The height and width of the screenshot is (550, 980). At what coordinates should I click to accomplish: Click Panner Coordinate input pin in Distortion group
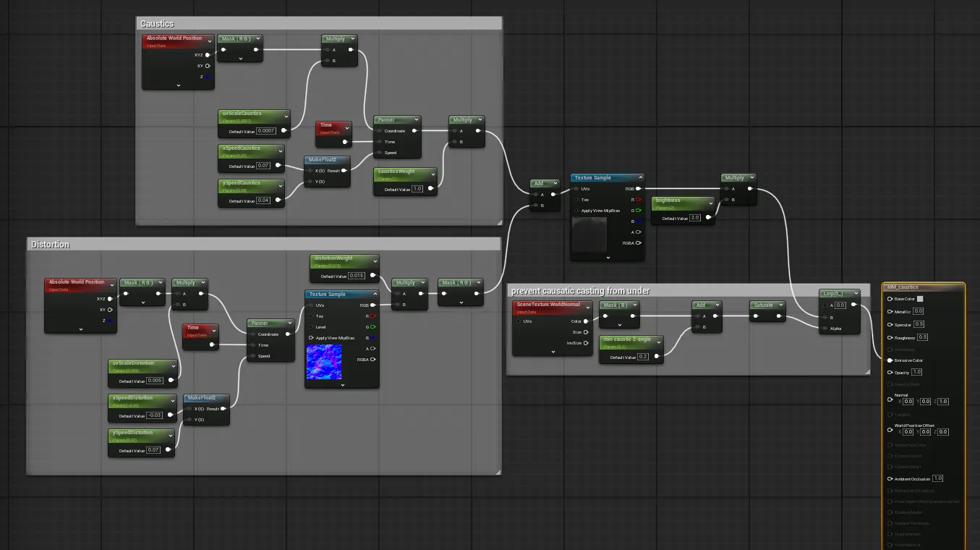point(253,334)
